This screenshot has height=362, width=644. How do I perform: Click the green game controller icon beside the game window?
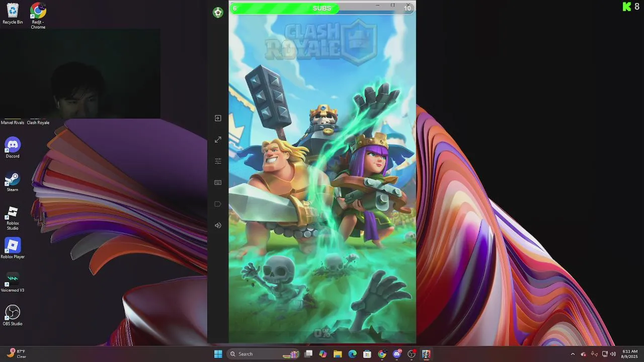point(218,13)
